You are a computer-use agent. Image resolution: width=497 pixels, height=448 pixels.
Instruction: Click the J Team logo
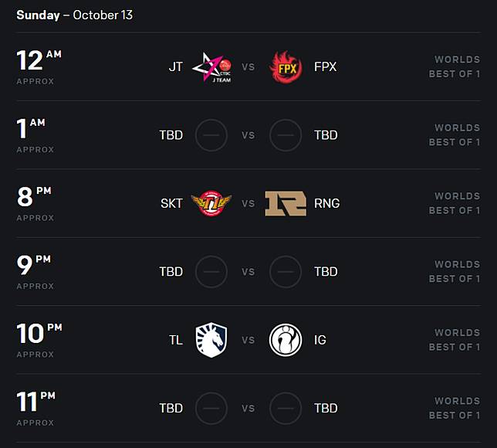coord(211,67)
